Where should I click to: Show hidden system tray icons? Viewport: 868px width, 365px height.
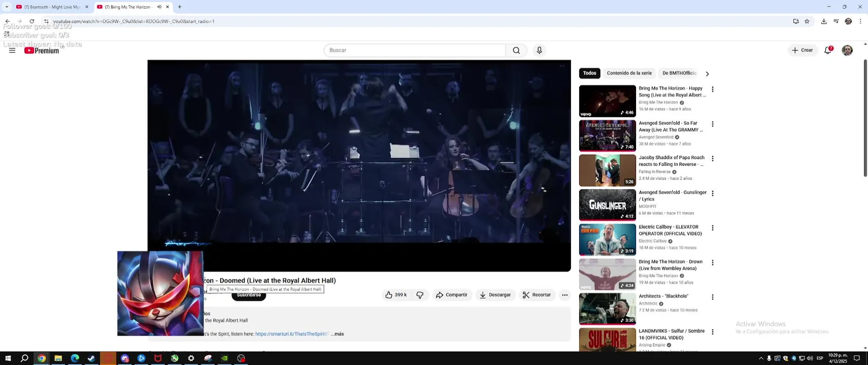(x=761, y=358)
